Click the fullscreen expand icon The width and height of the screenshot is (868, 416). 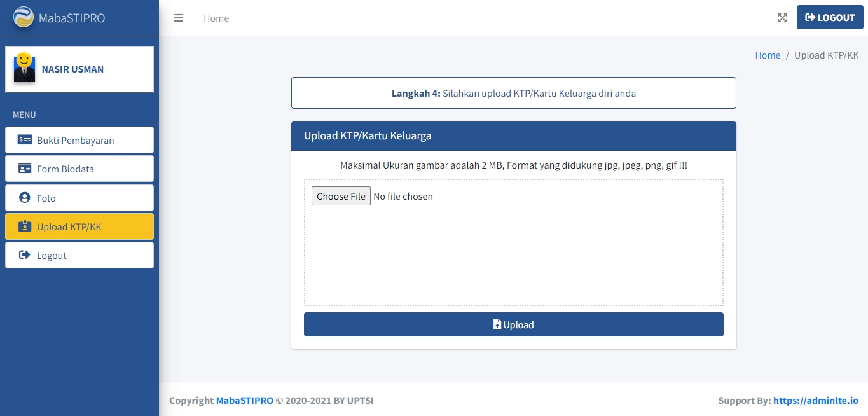782,18
